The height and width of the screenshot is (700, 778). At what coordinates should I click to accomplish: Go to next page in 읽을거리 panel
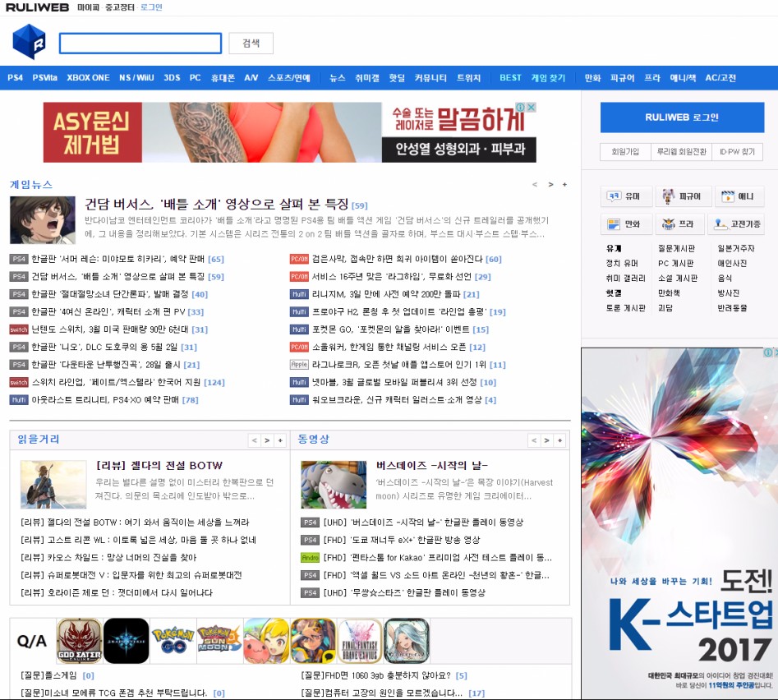click(267, 440)
